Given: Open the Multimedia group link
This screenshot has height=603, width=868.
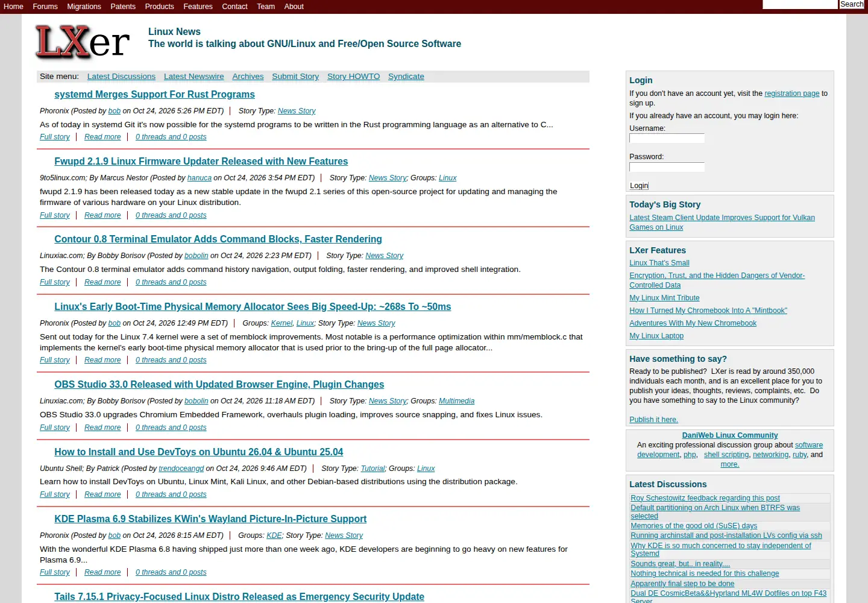Looking at the screenshot, I should 456,401.
